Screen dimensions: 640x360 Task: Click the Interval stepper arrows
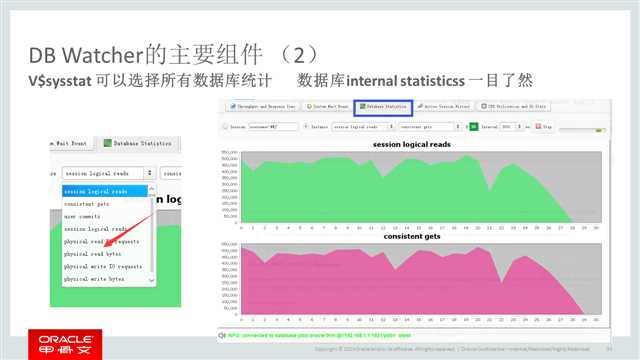519,127
